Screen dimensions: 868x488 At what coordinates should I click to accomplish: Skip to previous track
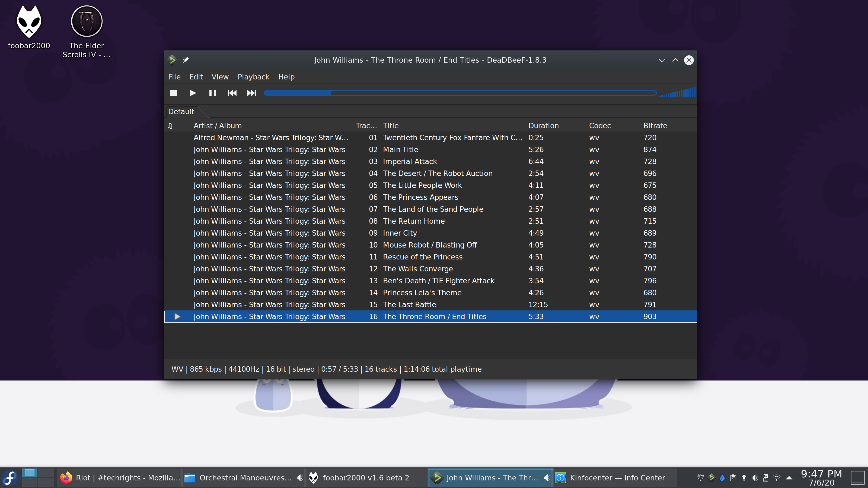232,93
